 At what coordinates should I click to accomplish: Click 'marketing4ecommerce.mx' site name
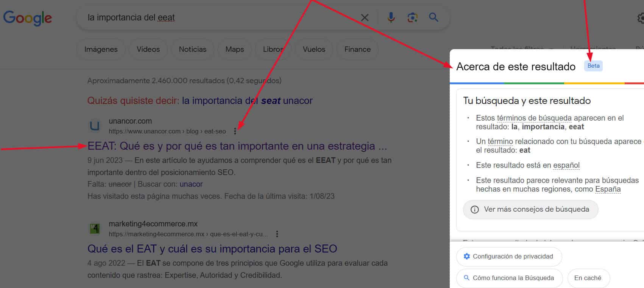pos(153,224)
